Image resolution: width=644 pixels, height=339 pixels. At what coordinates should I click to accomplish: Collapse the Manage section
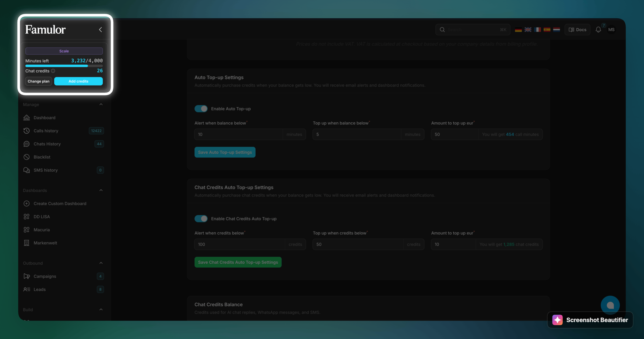tap(101, 104)
